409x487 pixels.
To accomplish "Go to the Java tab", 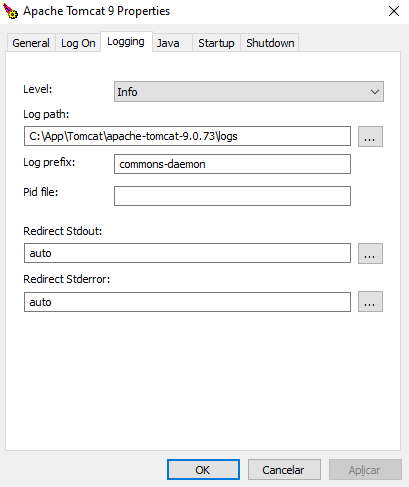I will click(168, 43).
